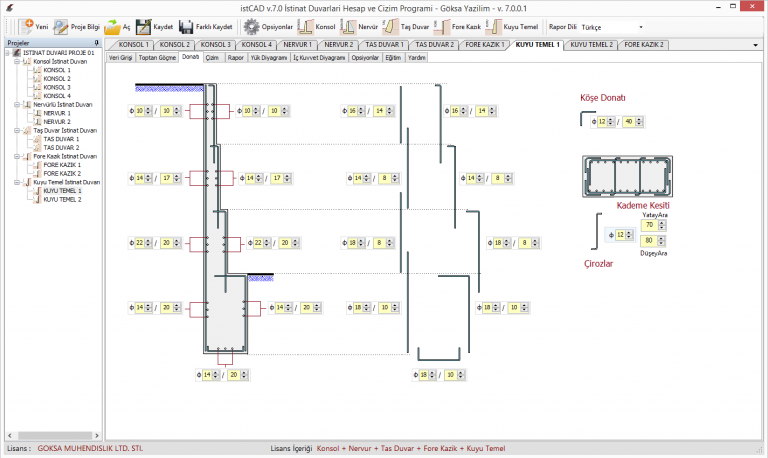Click the YatayAra 70 input field
768x458 pixels.
tap(649, 225)
